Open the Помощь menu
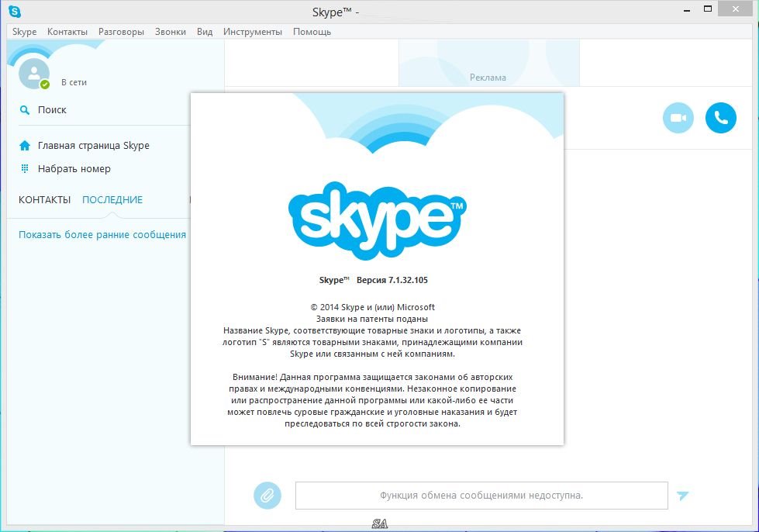Viewport: 759px width, 532px height. pyautogui.click(x=312, y=32)
